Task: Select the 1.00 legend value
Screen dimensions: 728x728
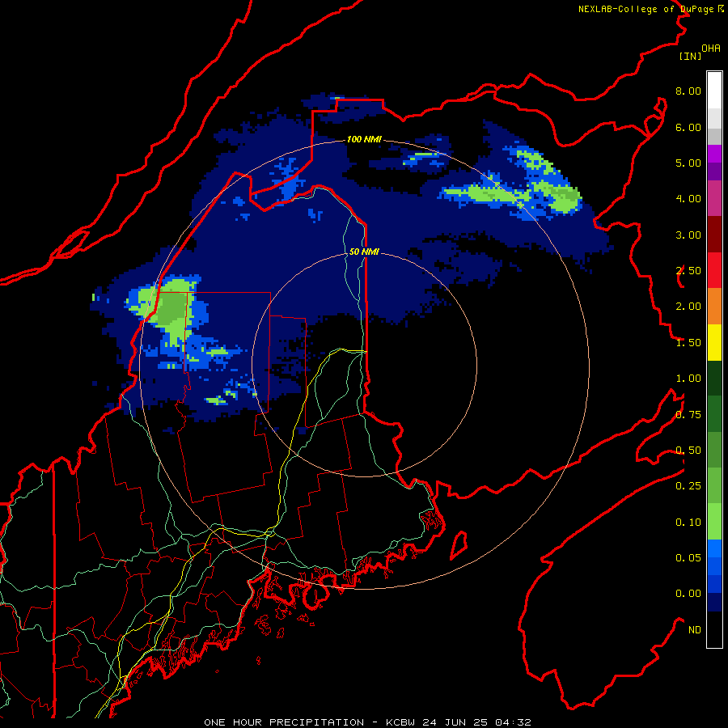Action: [688, 379]
